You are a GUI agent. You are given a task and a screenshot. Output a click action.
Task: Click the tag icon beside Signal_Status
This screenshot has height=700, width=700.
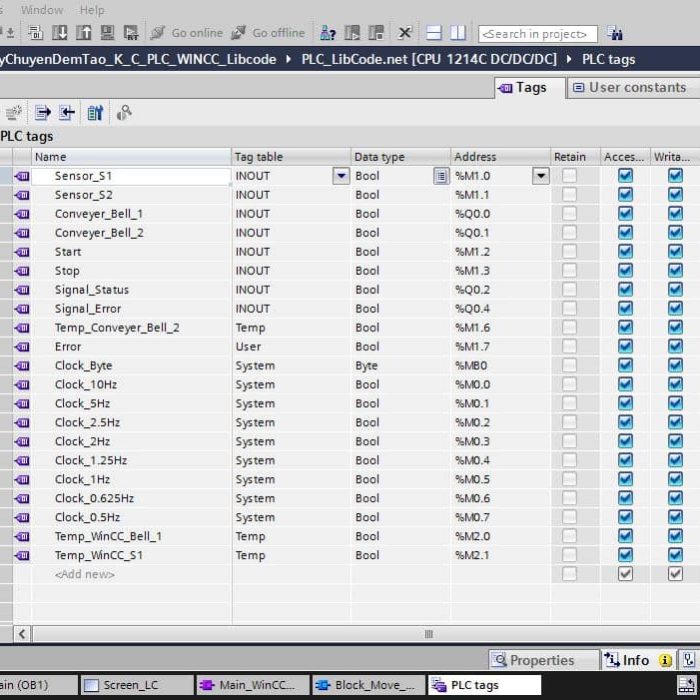(22, 290)
